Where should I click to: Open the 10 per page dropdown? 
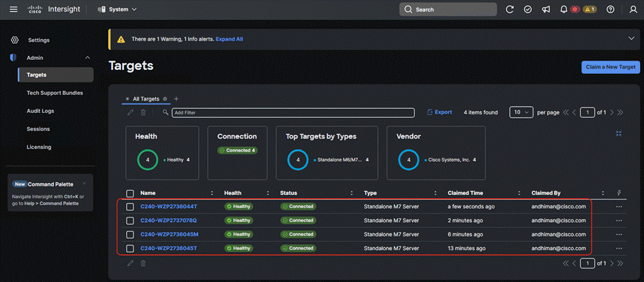point(521,112)
